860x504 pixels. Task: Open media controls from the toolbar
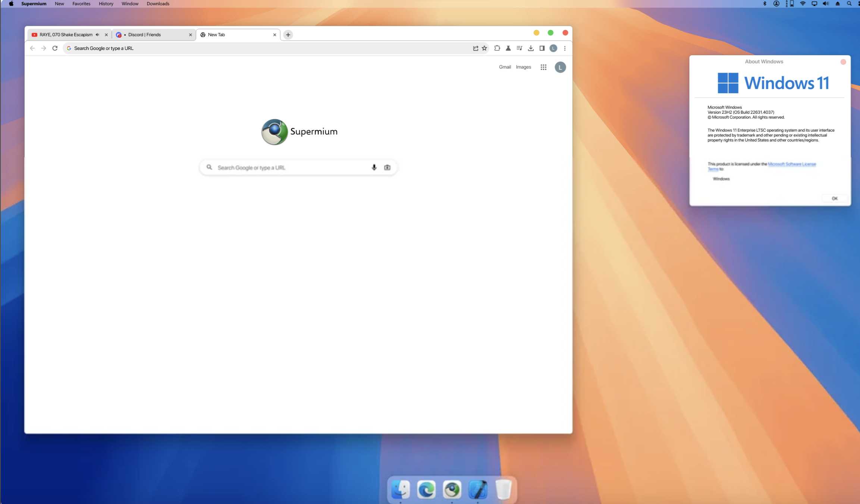519,48
